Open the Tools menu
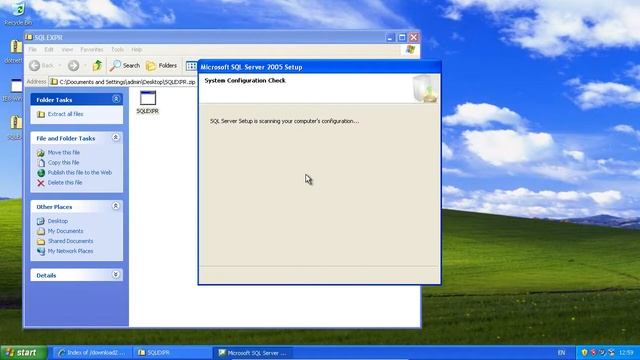This screenshot has height=360, width=640. coord(118,49)
